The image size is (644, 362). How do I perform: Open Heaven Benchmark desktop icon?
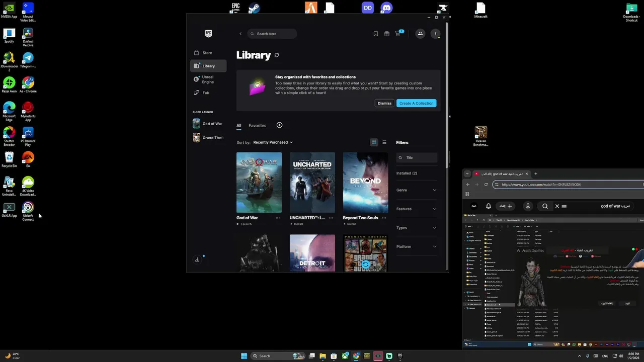[481, 136]
